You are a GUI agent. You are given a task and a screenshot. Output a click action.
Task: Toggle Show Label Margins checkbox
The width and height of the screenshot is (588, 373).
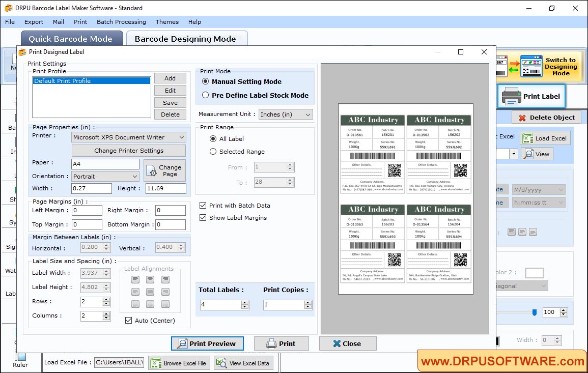(203, 218)
